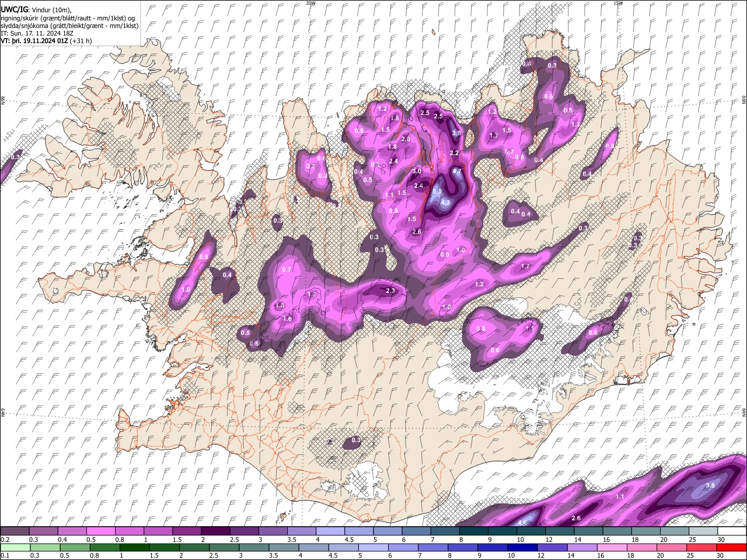Click the "2.2" value on the map
Image resolution: width=747 pixels, height=560 pixels.
coord(454,153)
